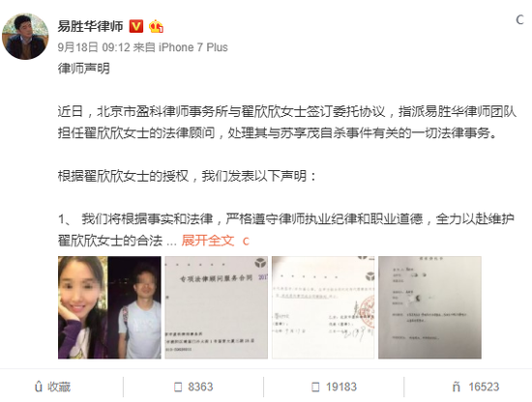The width and height of the screenshot is (532, 402).
Task: Open the 专项法律顾问服务合同 contract photo
Action: coord(216,307)
